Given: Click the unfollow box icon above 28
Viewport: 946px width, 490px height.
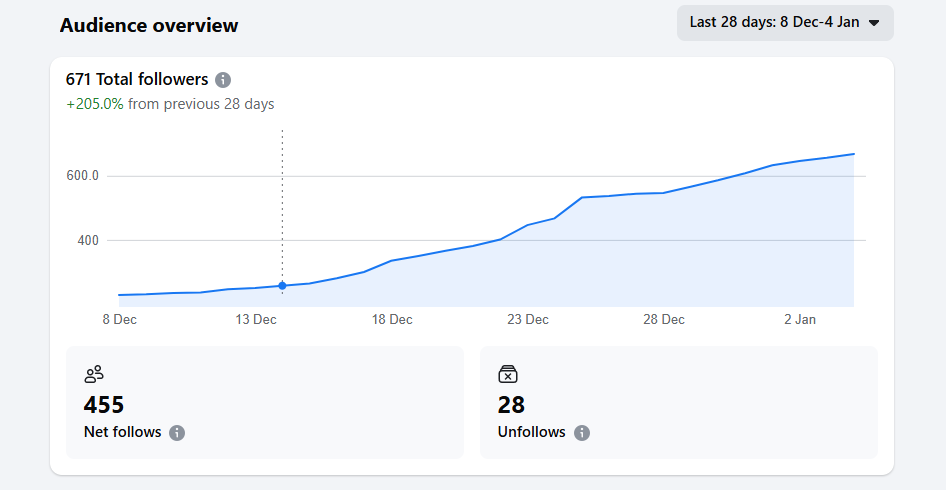Looking at the screenshot, I should 508,374.
